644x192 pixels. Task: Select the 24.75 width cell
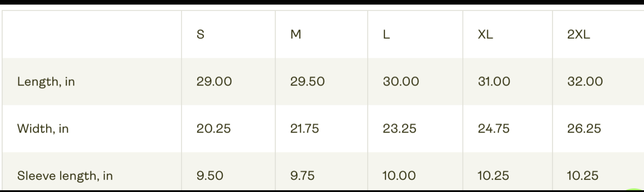tap(493, 128)
